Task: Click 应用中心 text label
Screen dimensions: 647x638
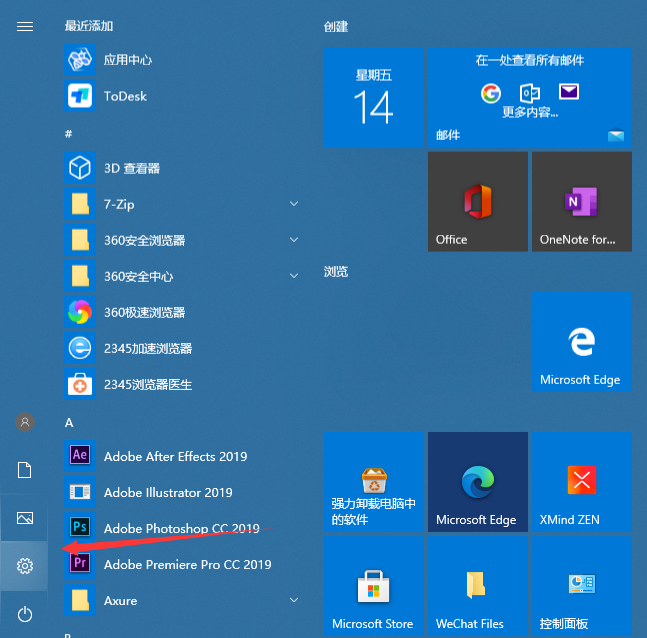Action: coord(128,60)
